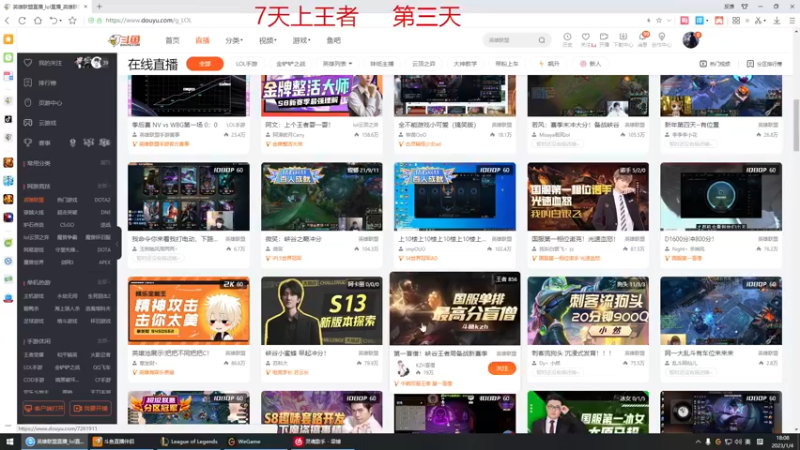The width and height of the screenshot is (800, 450).
Task: Open 王者荣耀 category in sidebar
Action: 34,355
